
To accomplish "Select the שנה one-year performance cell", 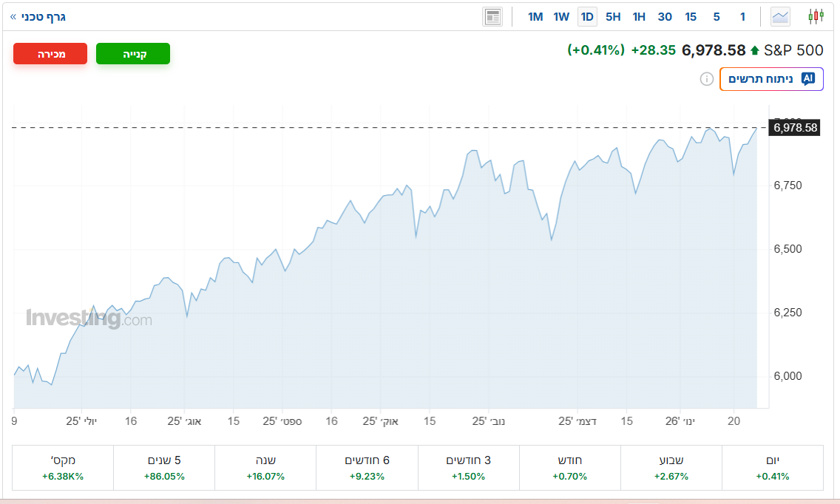I will pyautogui.click(x=265, y=468).
